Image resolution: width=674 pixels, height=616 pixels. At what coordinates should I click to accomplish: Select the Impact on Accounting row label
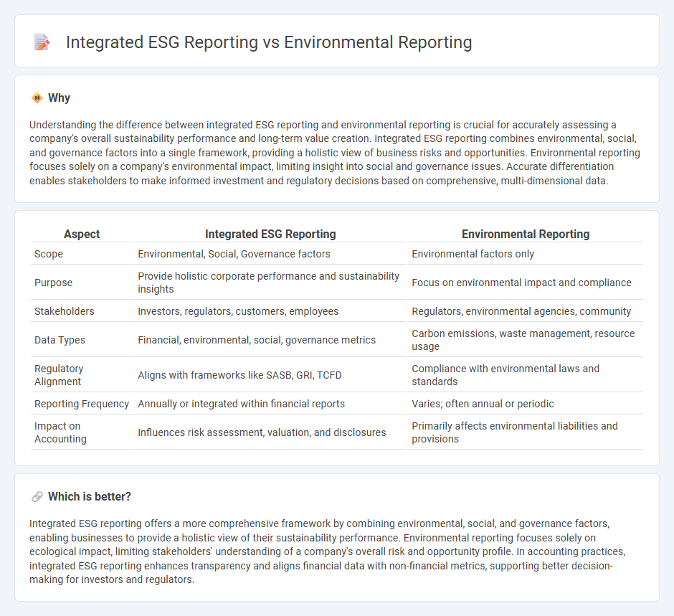point(60,432)
